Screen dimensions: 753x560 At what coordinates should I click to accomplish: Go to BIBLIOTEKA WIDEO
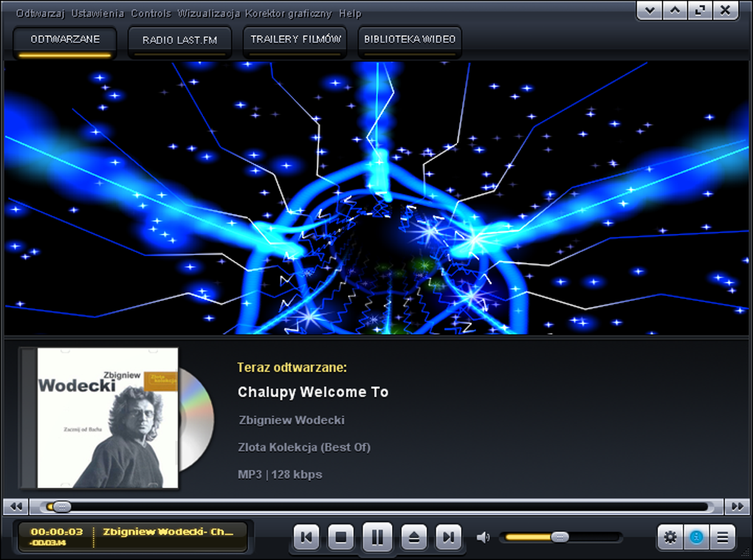410,41
